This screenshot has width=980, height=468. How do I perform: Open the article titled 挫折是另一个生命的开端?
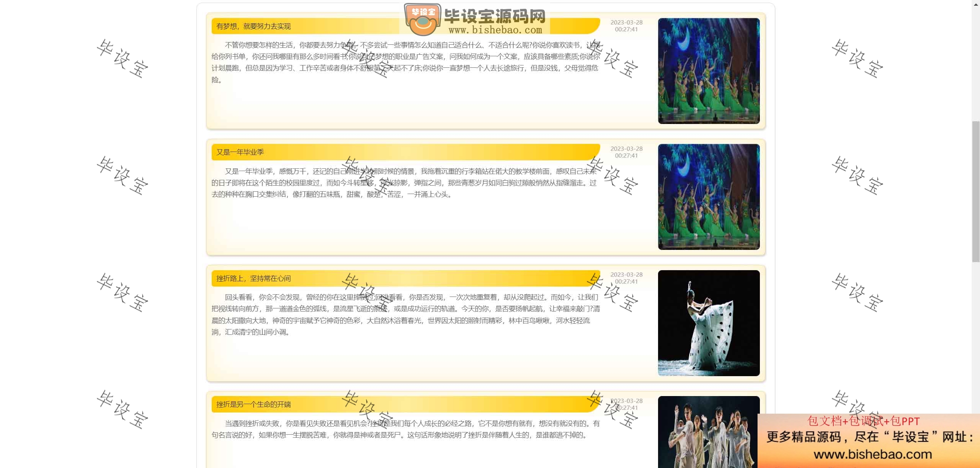tap(253, 404)
